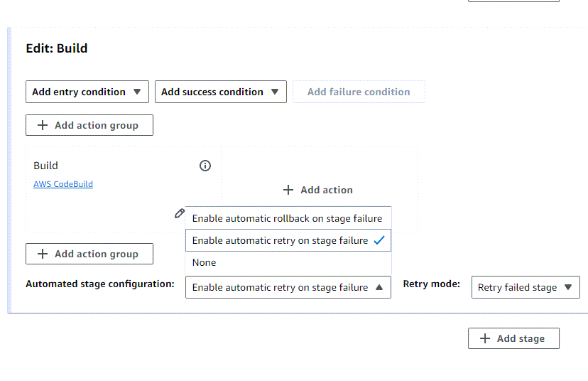This screenshot has width=588, height=381.
Task: Click the Add failure condition button
Action: (x=359, y=92)
